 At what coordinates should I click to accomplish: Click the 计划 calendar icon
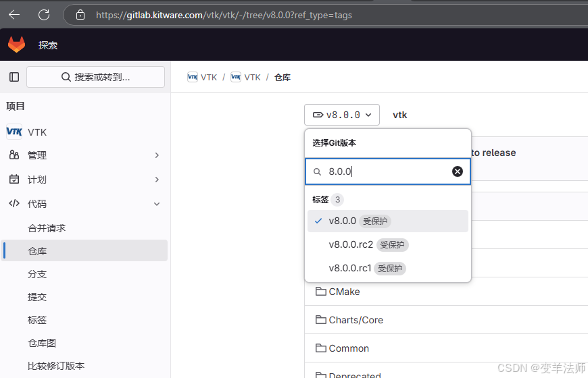tap(14, 179)
